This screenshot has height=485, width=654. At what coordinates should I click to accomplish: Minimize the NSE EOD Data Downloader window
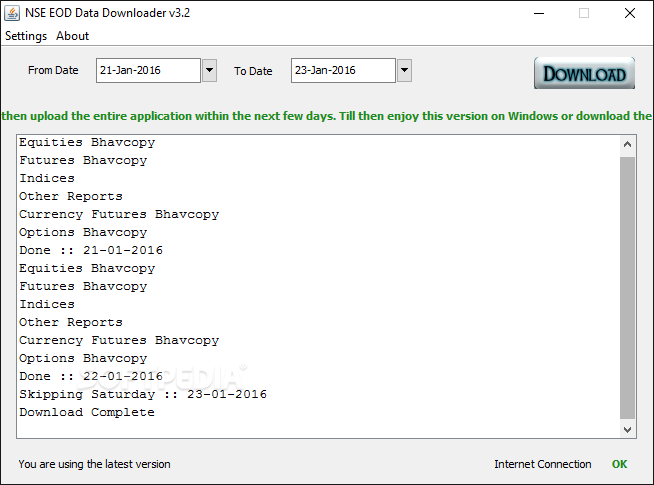[x=539, y=13]
